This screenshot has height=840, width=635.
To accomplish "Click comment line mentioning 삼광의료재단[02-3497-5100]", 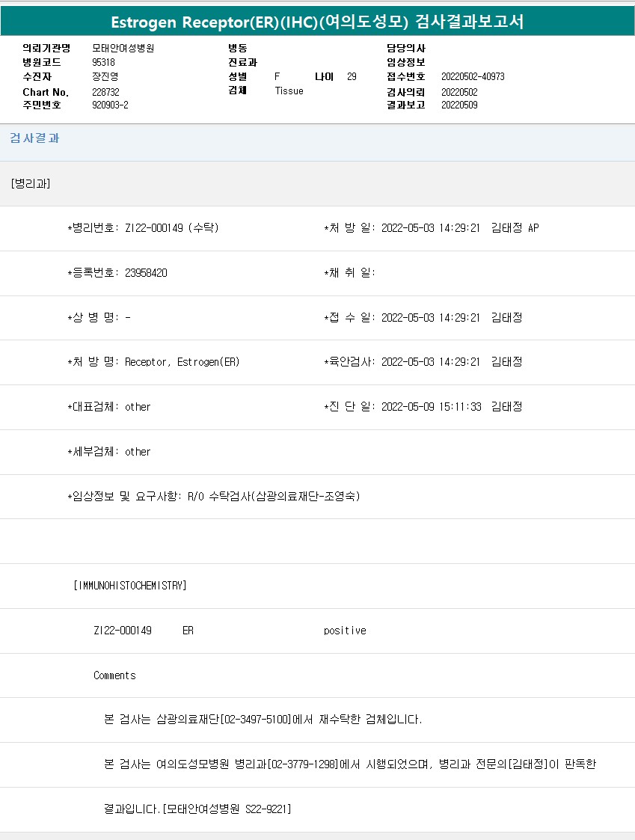I will (x=263, y=720).
